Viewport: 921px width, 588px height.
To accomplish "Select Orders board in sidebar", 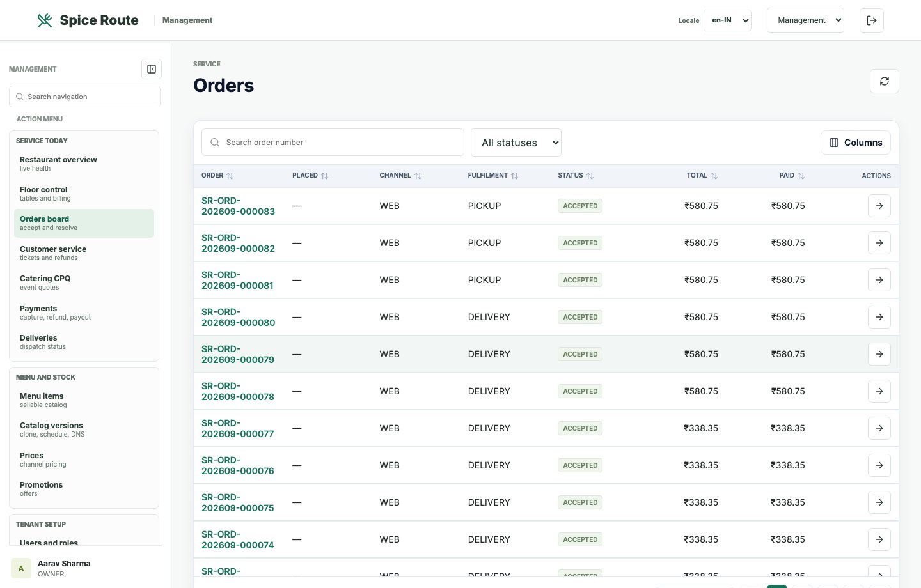I will (x=84, y=223).
